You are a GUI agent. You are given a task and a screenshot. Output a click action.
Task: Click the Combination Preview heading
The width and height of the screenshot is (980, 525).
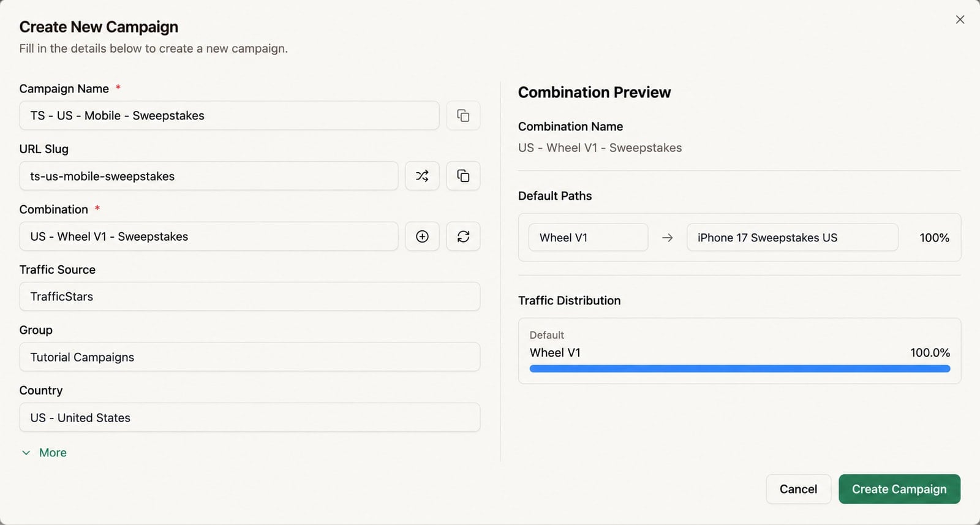[x=594, y=93]
